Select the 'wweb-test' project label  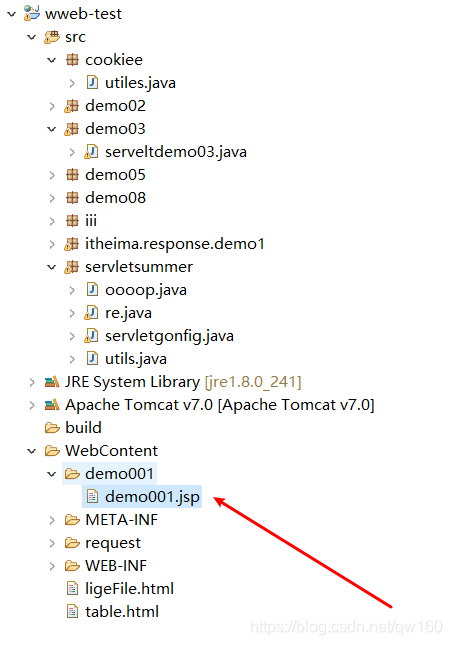click(x=83, y=14)
